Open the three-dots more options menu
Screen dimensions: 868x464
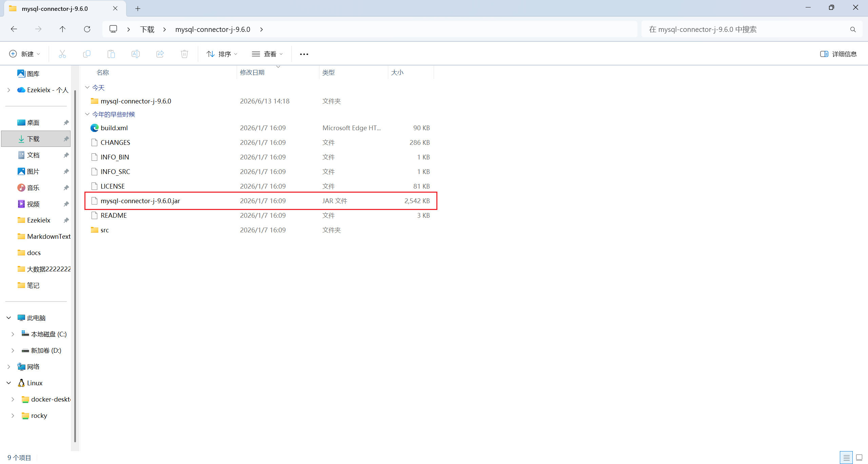point(304,54)
